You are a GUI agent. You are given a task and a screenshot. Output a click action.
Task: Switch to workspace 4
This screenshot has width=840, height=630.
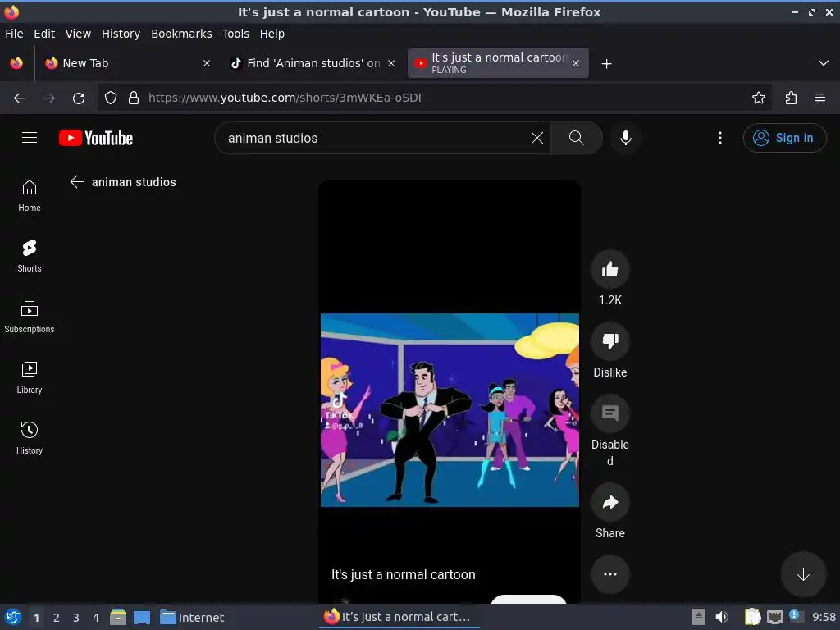96,618
